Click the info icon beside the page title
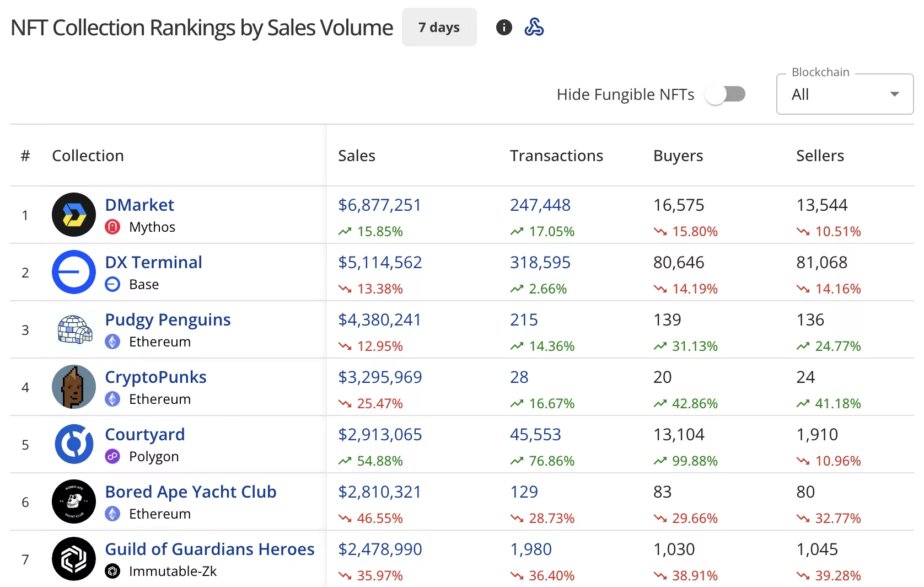 pyautogui.click(x=503, y=26)
